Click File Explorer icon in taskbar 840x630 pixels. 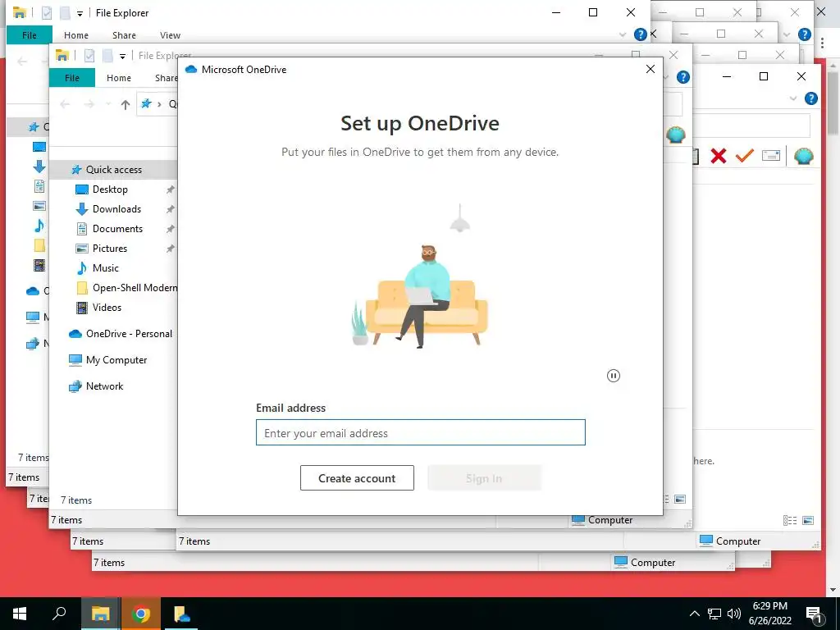100,614
